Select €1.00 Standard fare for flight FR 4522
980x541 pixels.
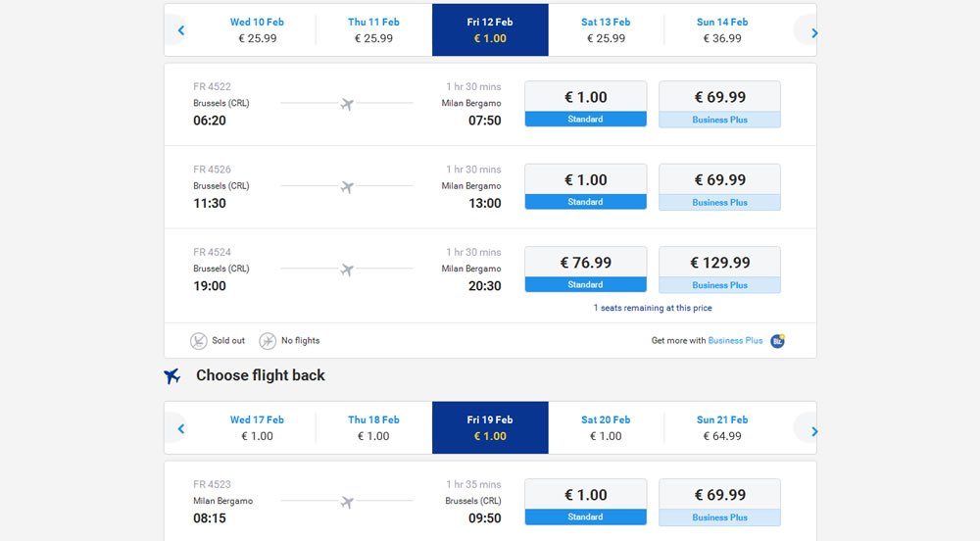586,104
